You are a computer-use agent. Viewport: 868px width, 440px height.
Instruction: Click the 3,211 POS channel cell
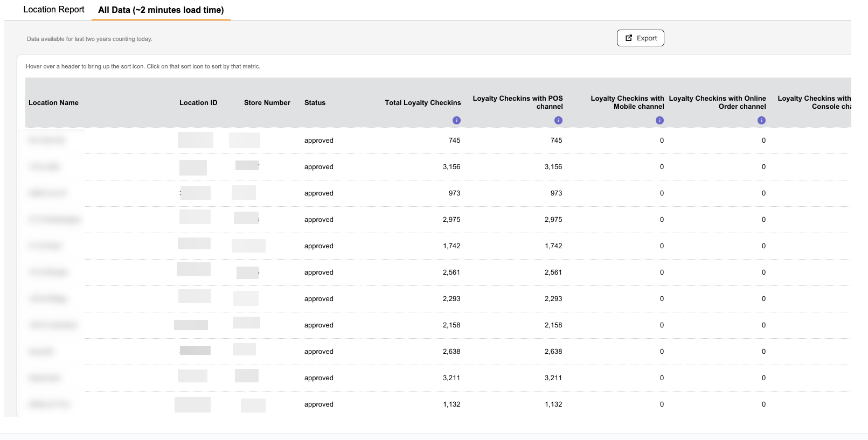coord(553,378)
